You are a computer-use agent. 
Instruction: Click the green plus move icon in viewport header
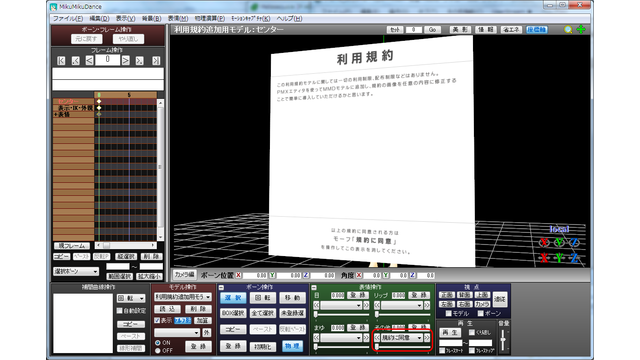coord(581,29)
